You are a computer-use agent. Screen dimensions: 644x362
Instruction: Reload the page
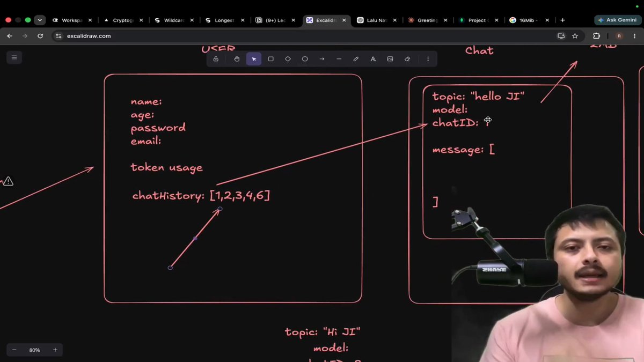40,36
